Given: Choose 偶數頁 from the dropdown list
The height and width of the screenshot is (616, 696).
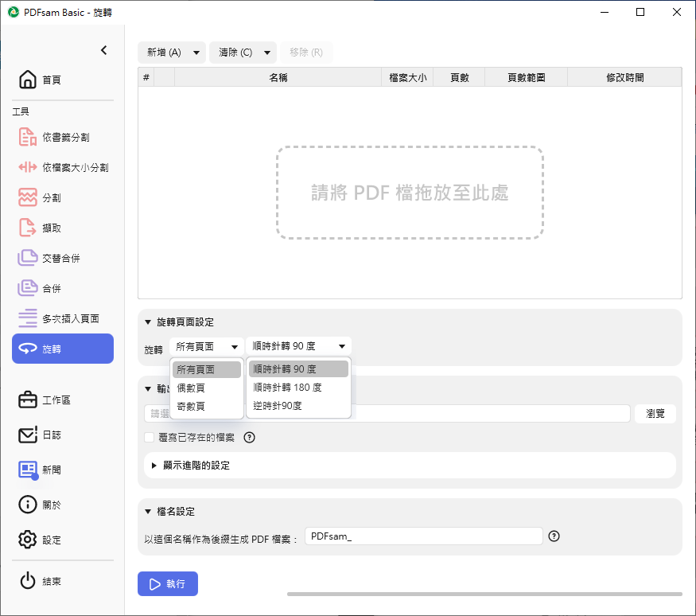Looking at the screenshot, I should (207, 388).
